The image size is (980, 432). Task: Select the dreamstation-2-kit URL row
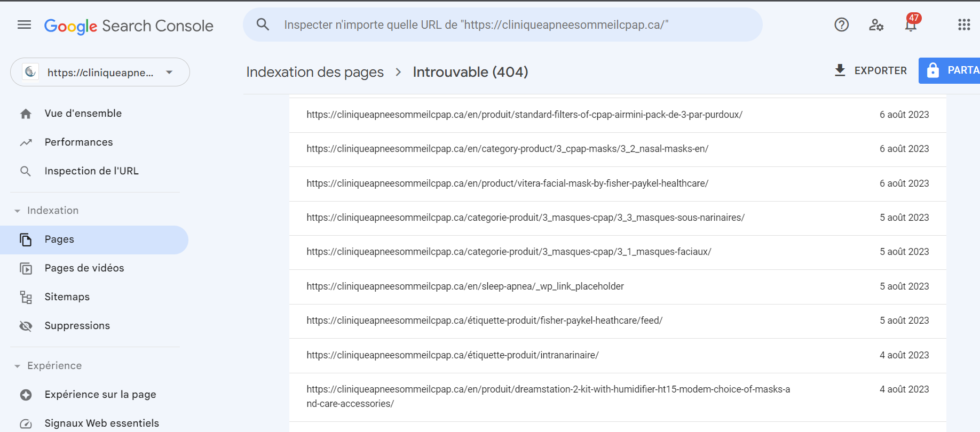pos(618,397)
